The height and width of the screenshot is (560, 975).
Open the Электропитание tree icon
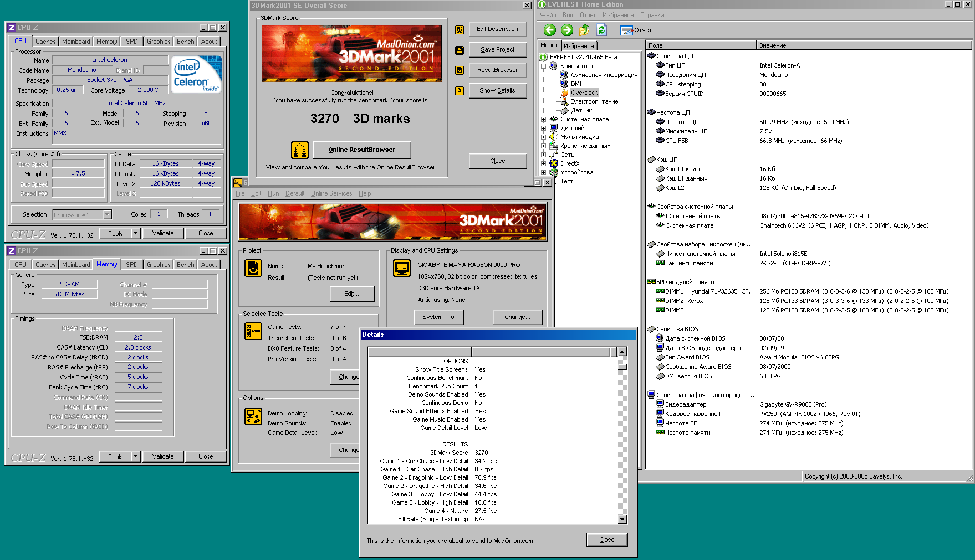pos(564,101)
